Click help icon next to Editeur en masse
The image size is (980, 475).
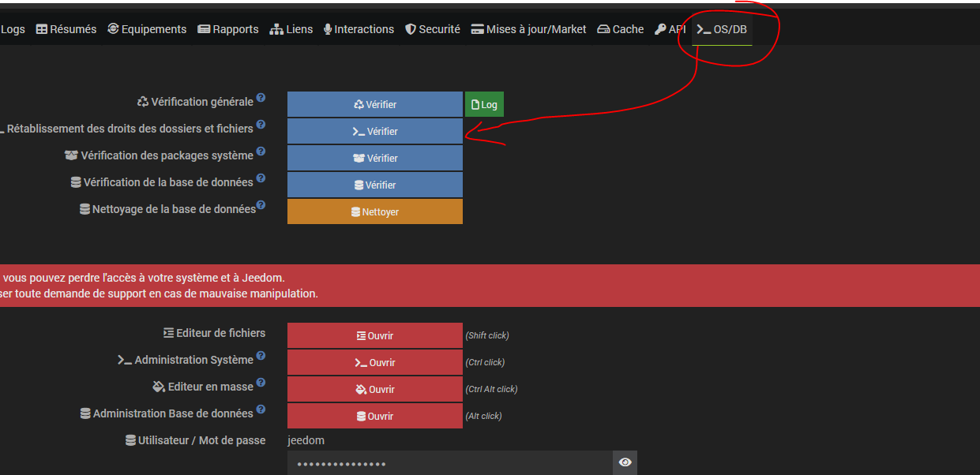(261, 383)
